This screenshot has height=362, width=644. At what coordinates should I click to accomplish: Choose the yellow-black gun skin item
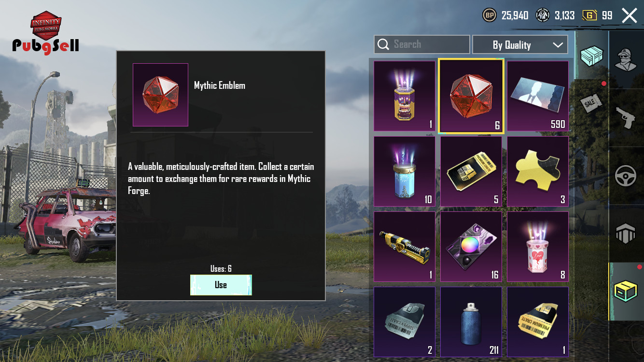405,247
